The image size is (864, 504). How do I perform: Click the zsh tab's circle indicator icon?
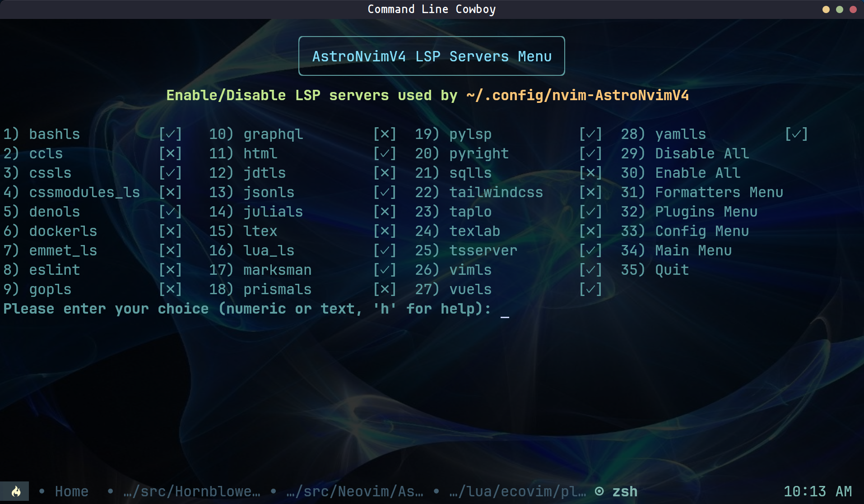point(599,491)
